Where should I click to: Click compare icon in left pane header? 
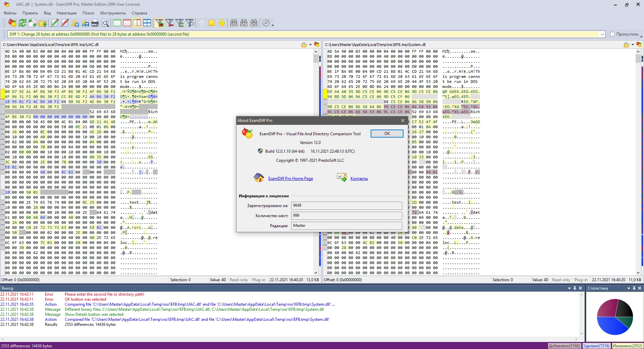click(317, 45)
